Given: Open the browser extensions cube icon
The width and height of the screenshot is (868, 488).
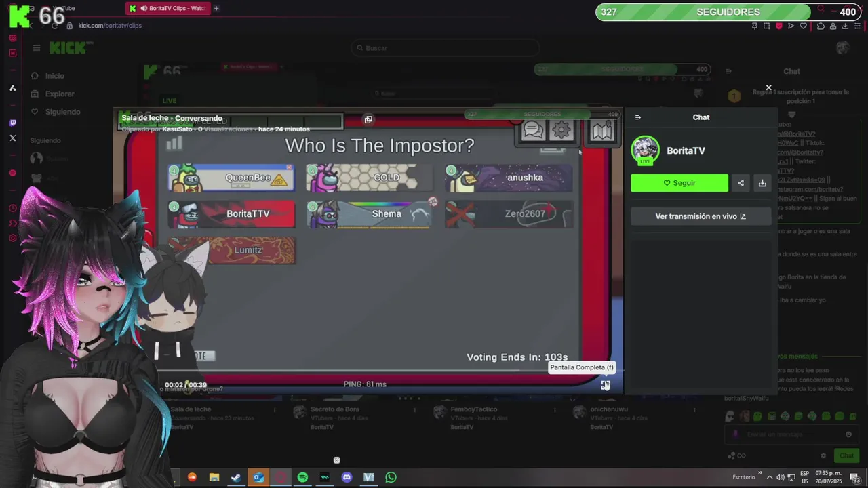Looking at the screenshot, I should [821, 26].
